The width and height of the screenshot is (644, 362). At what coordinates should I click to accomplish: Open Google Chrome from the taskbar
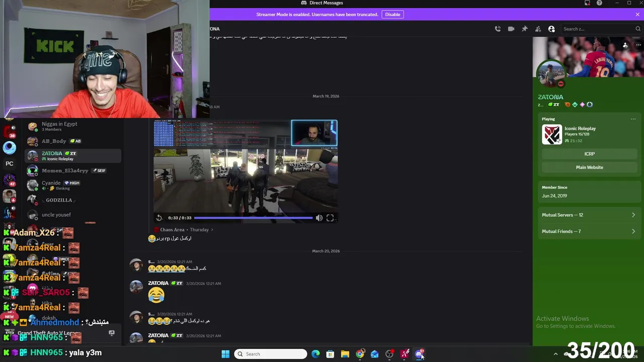[360, 354]
